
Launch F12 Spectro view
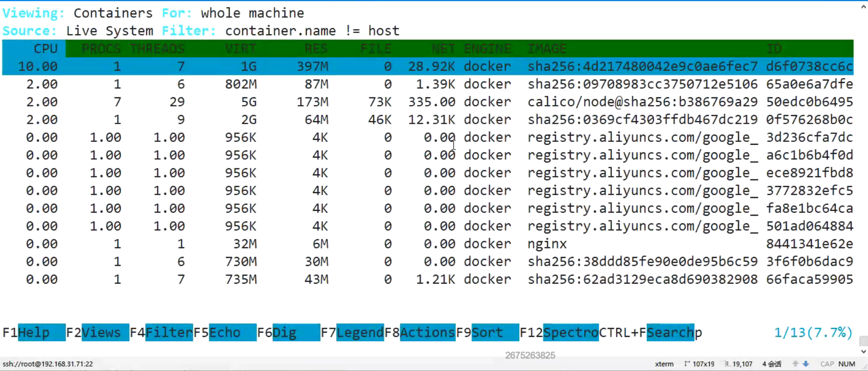tap(559, 332)
